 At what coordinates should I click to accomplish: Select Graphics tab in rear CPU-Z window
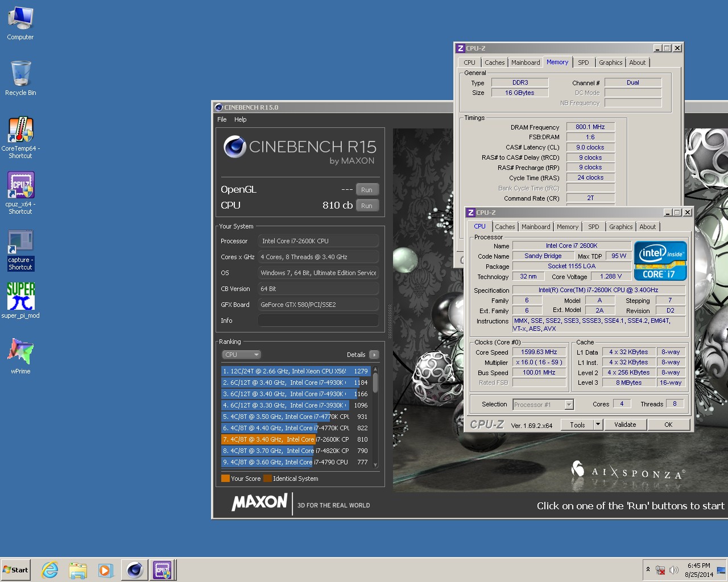coord(610,63)
